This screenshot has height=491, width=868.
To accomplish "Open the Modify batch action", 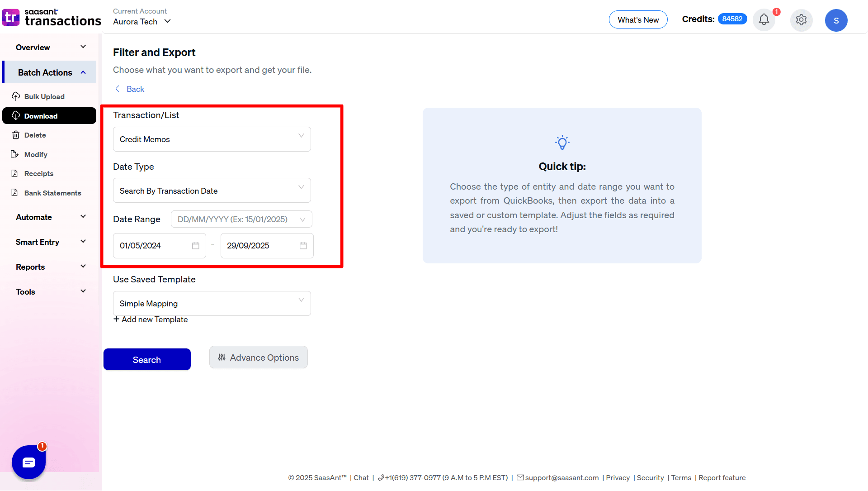I will [35, 154].
